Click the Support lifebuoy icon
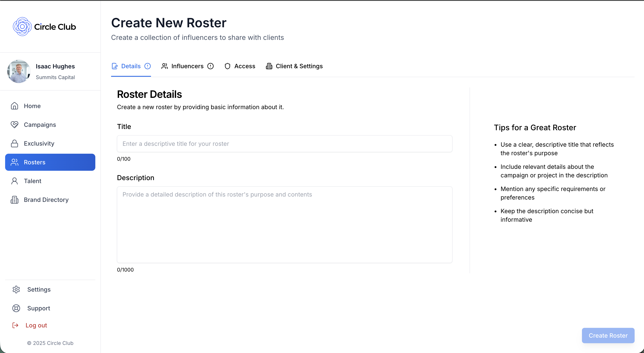The image size is (644, 353). [x=16, y=308]
